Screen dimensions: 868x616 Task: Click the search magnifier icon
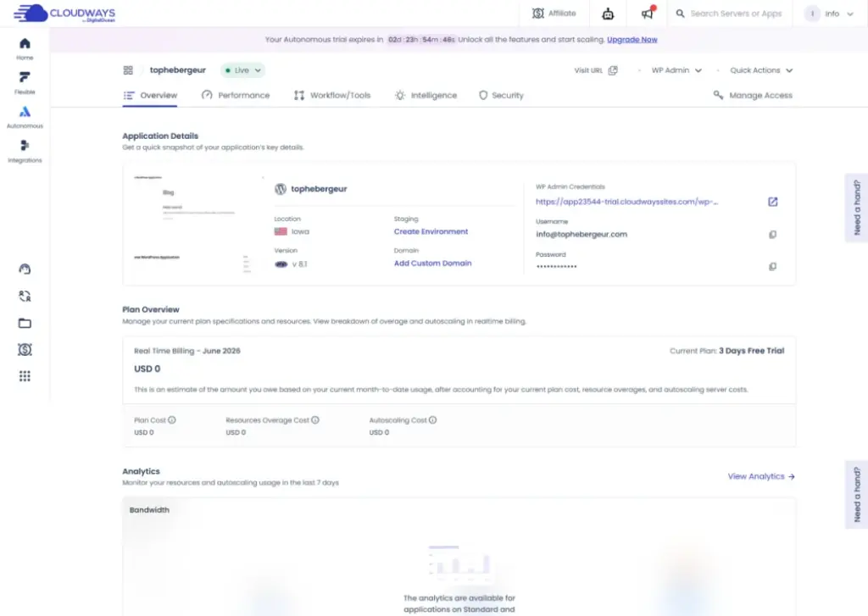680,14
